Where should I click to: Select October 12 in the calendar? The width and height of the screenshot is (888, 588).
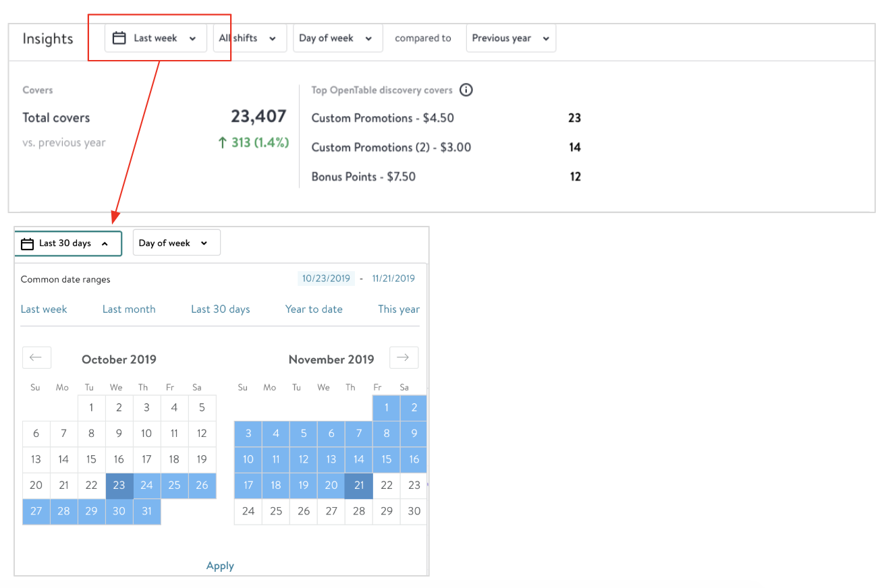202,434
